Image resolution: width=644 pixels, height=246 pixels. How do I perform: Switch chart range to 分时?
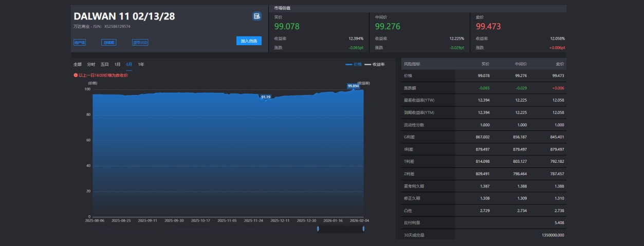[x=91, y=64]
